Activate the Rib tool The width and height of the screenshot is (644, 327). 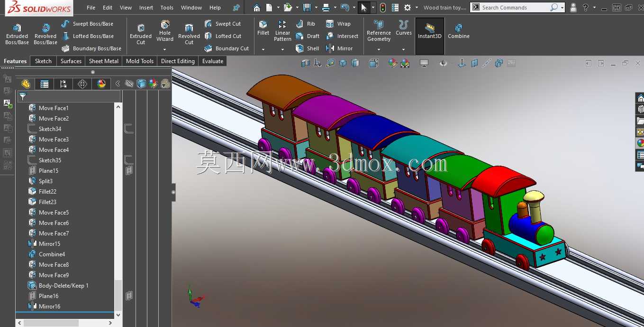(x=305, y=24)
